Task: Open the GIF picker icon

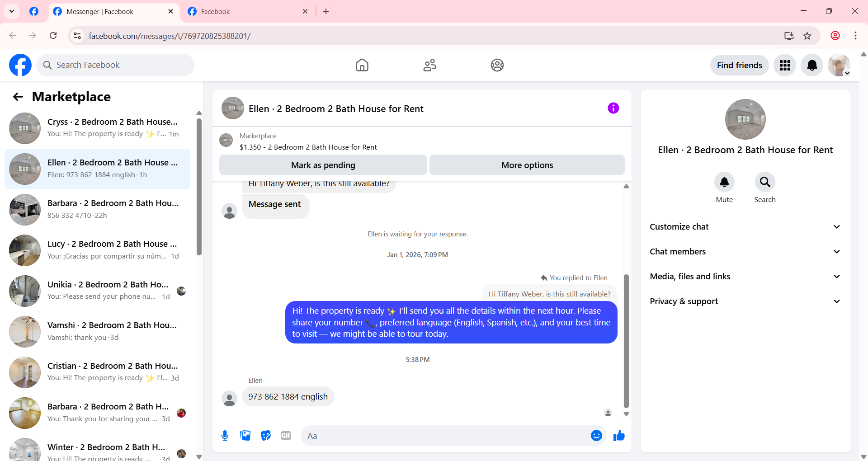Action: click(x=286, y=436)
